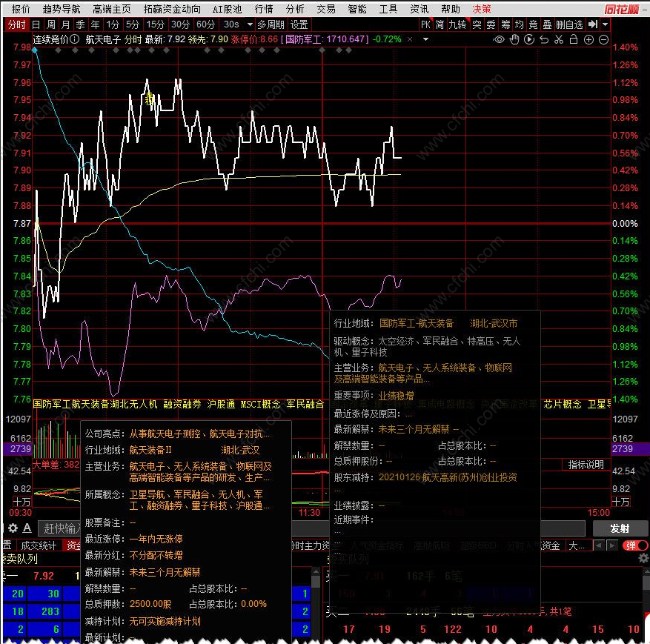Click the 突 toolbar button
This screenshot has height=644, width=650.
(x=477, y=25)
